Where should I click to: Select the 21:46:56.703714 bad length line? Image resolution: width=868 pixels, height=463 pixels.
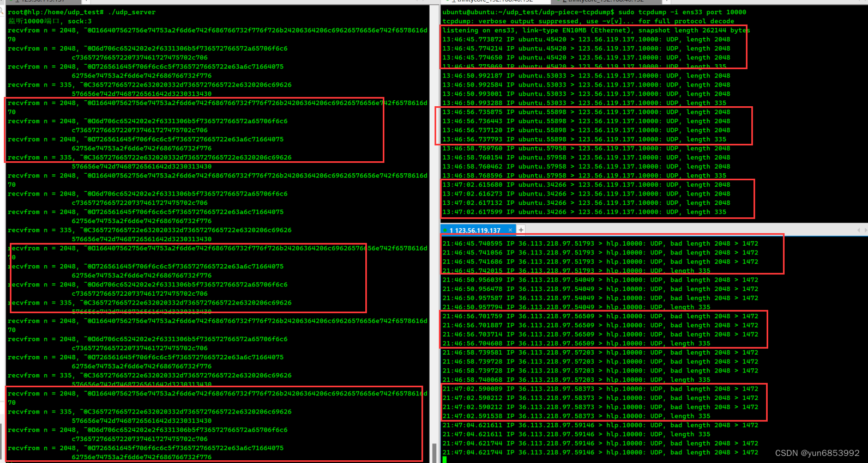click(600, 334)
